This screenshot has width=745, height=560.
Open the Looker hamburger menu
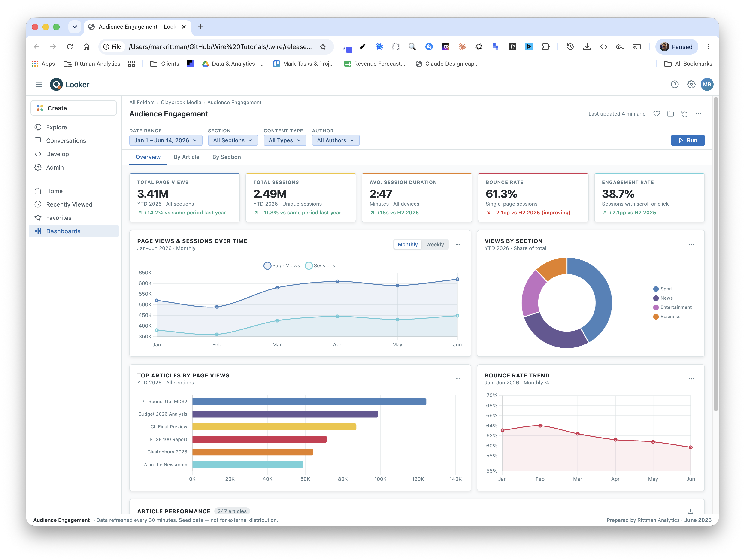[x=39, y=84]
